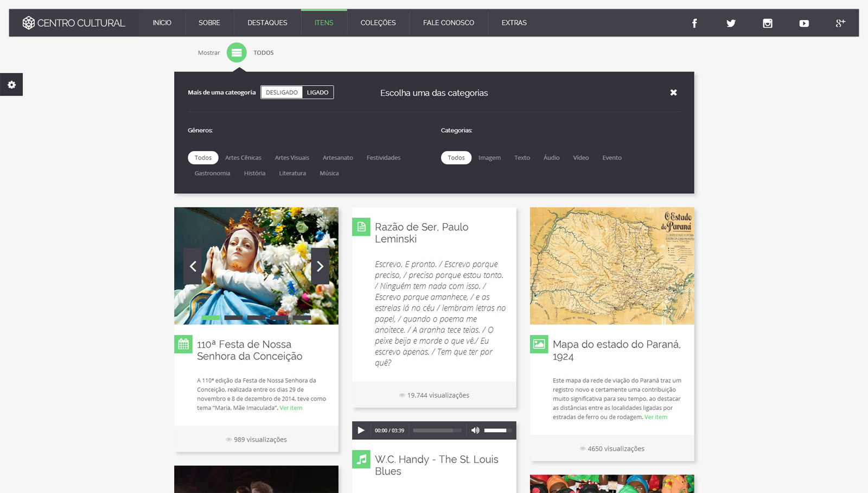The image size is (868, 493).
Task: Open the YouTube social link
Action: pos(804,23)
